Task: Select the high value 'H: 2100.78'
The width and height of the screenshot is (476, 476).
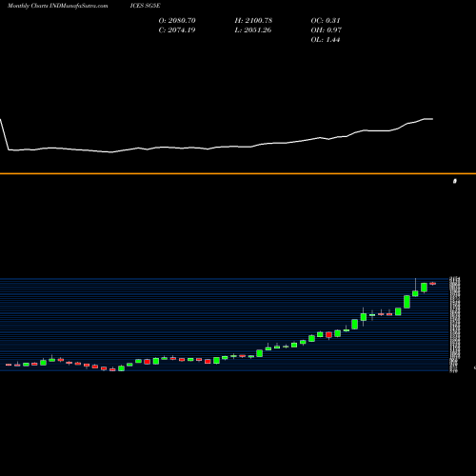Action: pyautogui.click(x=253, y=20)
